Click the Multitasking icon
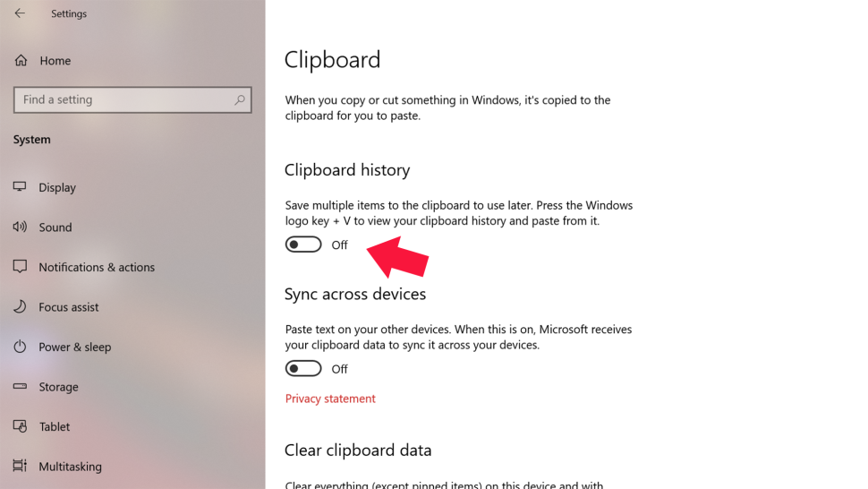868x489 pixels. [x=20, y=467]
